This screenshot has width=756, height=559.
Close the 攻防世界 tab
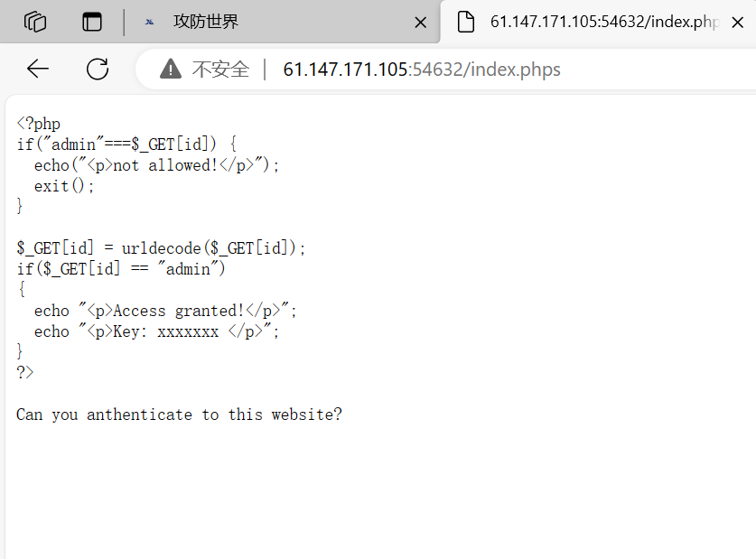(x=420, y=23)
